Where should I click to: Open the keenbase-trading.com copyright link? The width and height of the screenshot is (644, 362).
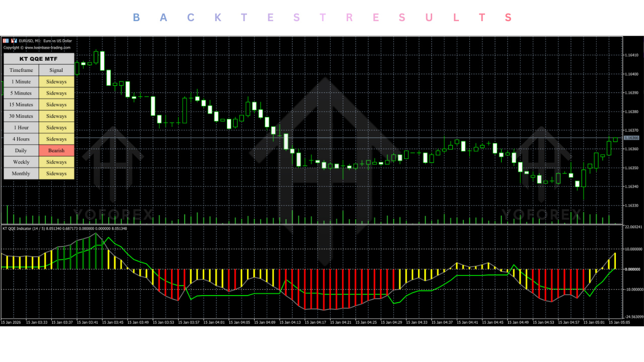tap(36, 47)
